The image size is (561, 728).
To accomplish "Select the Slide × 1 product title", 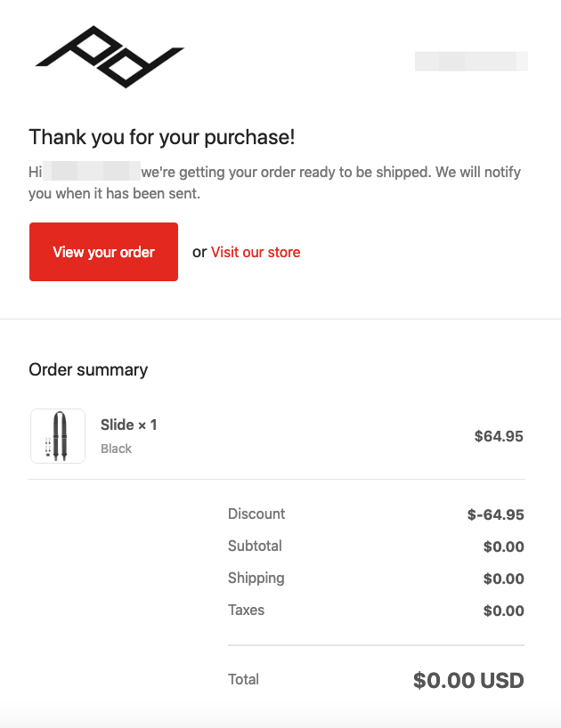I will pyautogui.click(x=128, y=425).
